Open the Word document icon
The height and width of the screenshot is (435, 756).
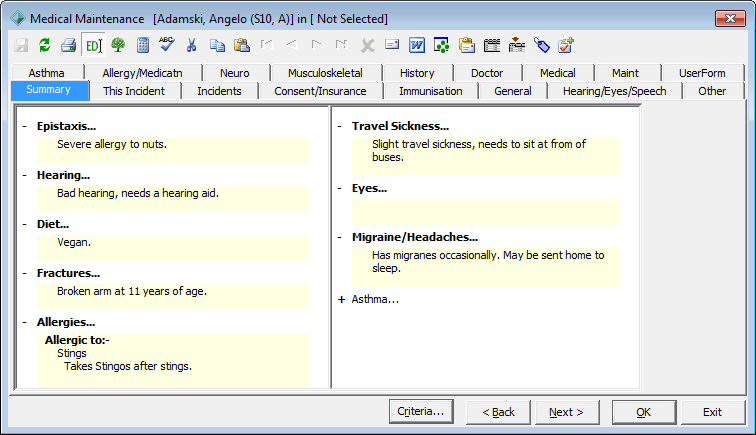417,45
